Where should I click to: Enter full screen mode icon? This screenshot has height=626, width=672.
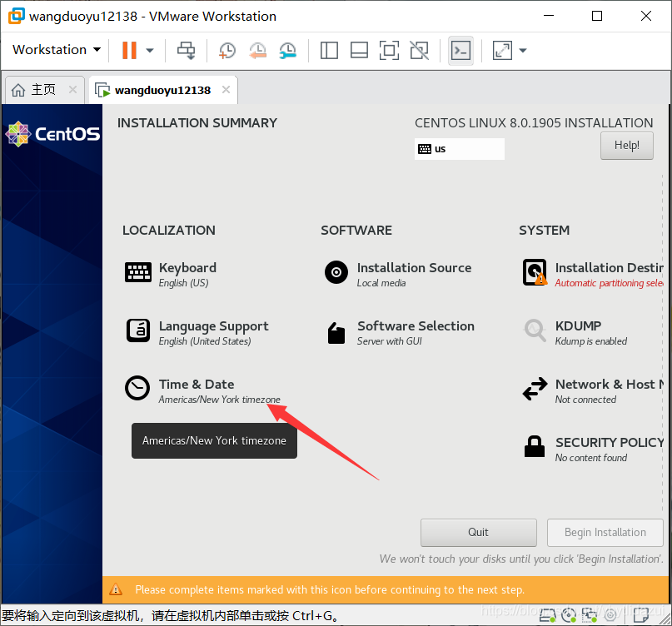(x=389, y=51)
